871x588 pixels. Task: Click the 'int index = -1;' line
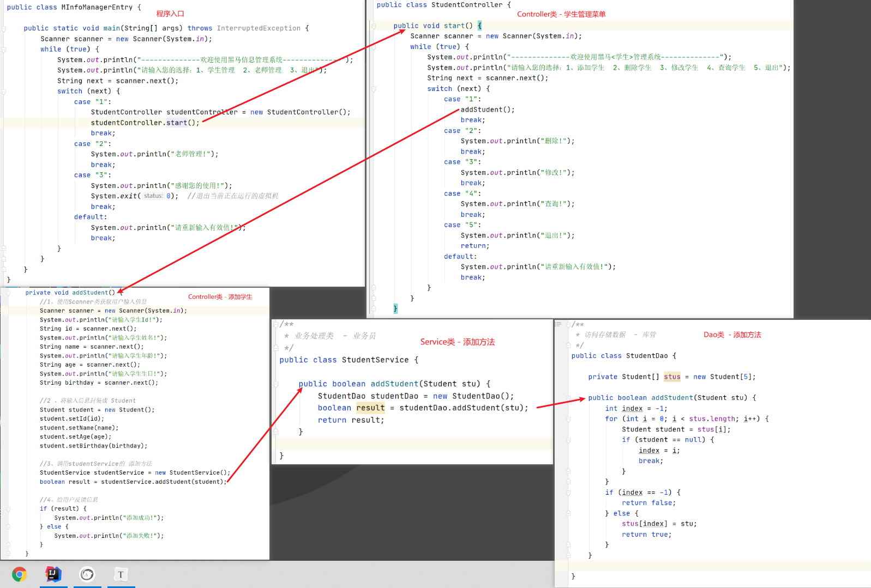pos(636,409)
